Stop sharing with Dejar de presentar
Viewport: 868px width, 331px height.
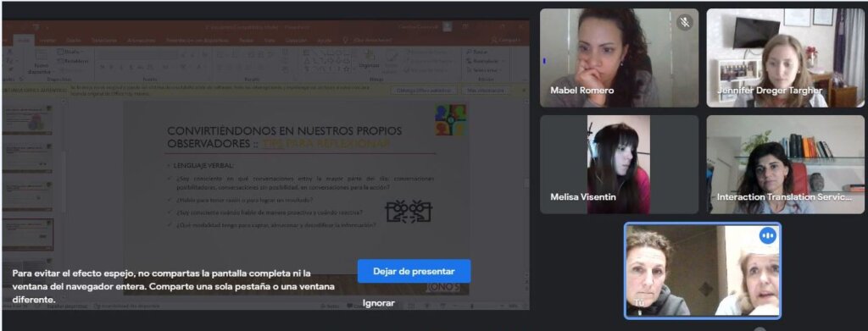(x=414, y=272)
